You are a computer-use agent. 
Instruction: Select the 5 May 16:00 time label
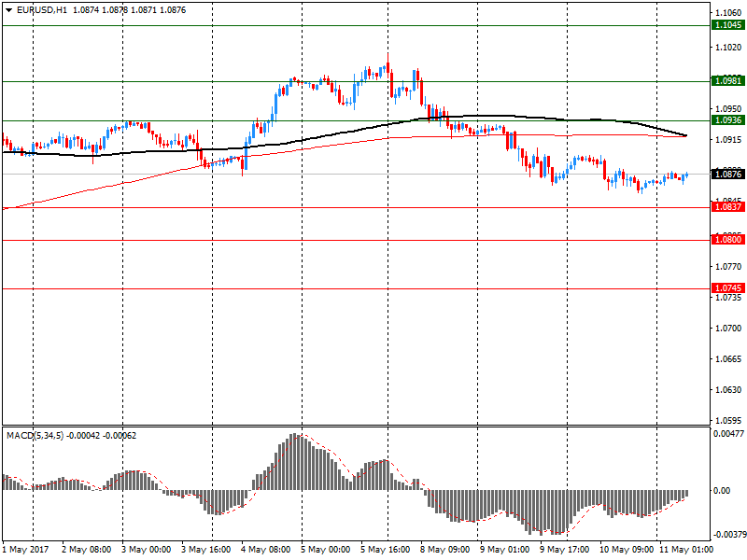pyautogui.click(x=386, y=550)
